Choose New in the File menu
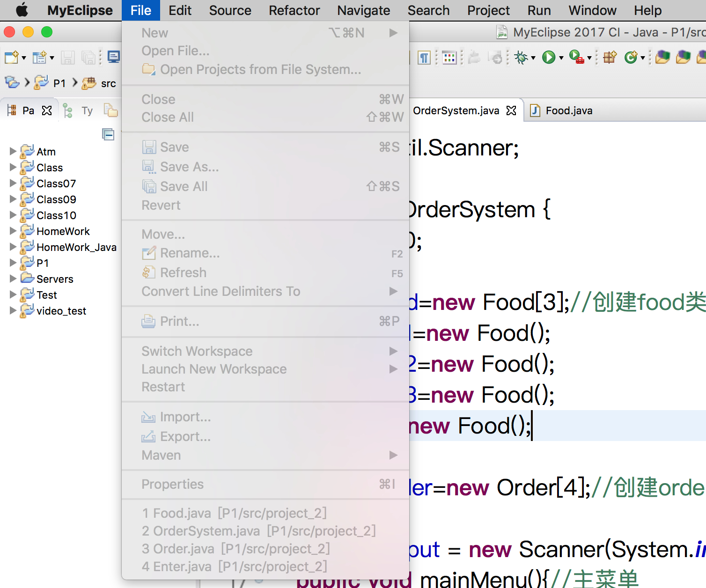Image resolution: width=706 pixels, height=588 pixels. [x=265, y=33]
